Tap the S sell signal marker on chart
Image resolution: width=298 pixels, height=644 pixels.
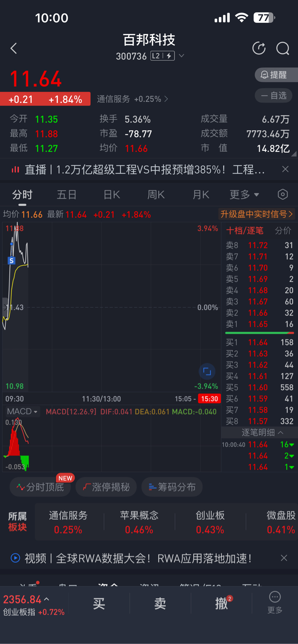pos(11,261)
